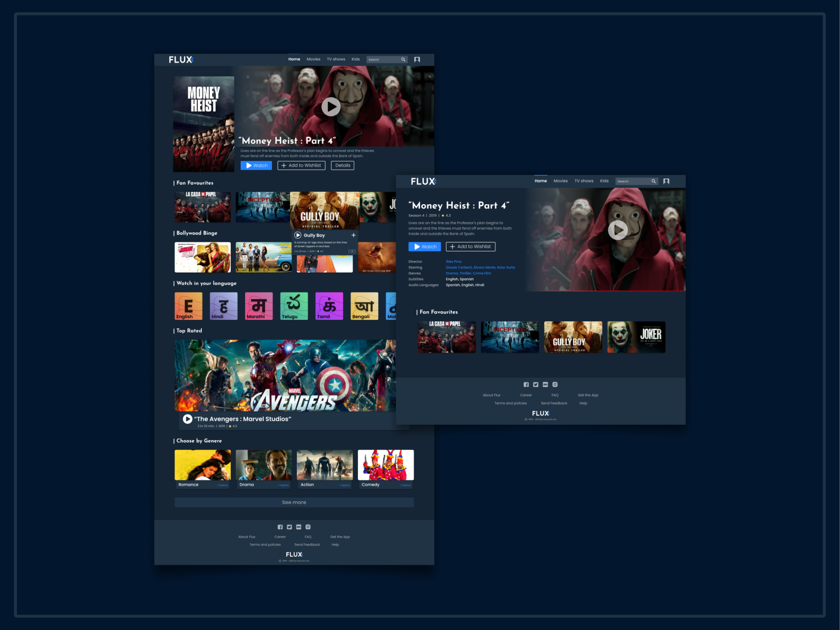The image size is (840, 630).
Task: Select English language tile
Action: (x=188, y=306)
